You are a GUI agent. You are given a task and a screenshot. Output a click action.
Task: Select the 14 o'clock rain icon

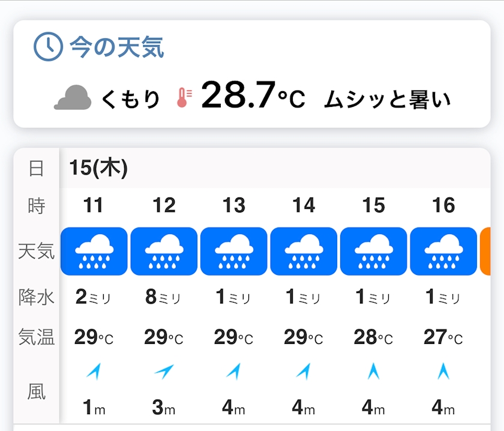point(304,252)
